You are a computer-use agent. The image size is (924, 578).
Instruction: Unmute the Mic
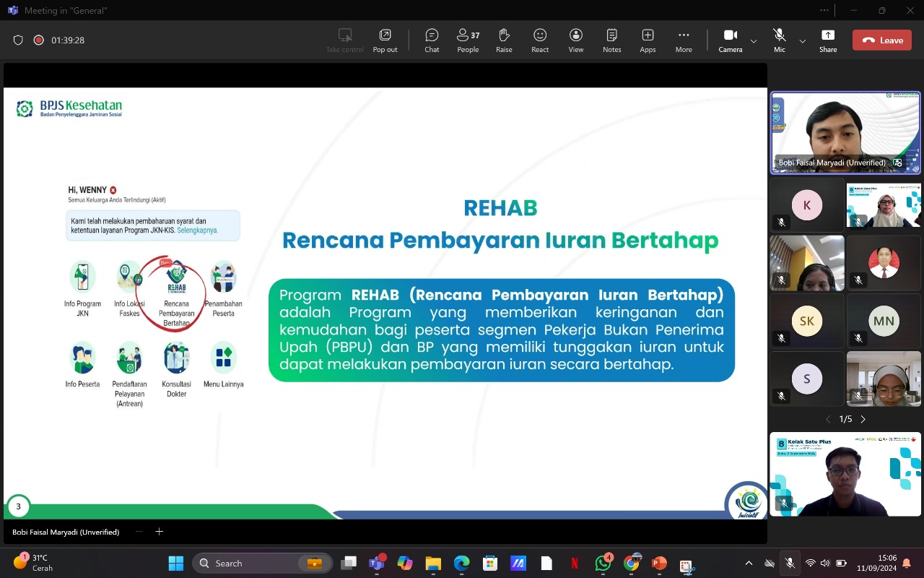(780, 40)
